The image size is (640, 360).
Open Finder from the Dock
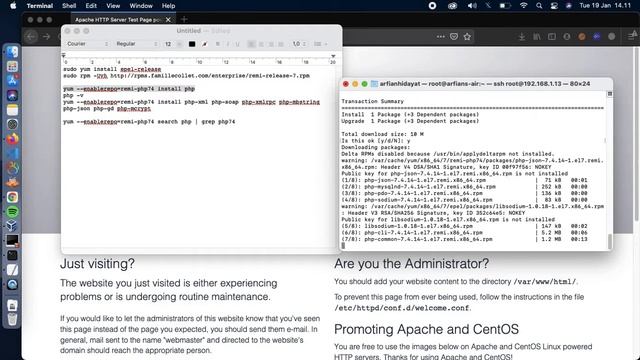click(12, 52)
